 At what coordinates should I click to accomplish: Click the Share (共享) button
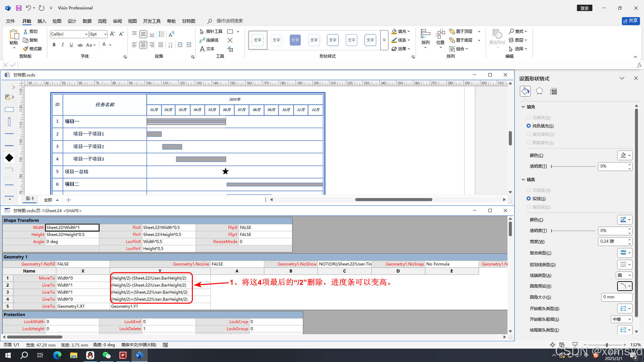point(631,21)
